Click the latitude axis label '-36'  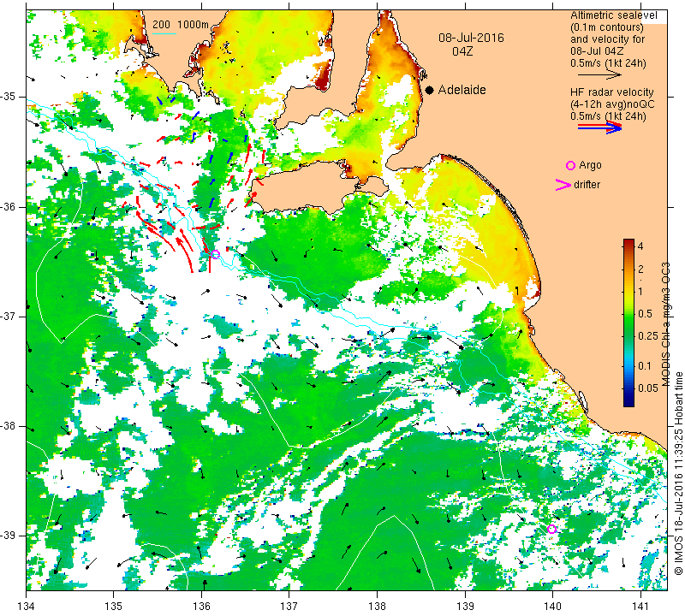(x=8, y=206)
